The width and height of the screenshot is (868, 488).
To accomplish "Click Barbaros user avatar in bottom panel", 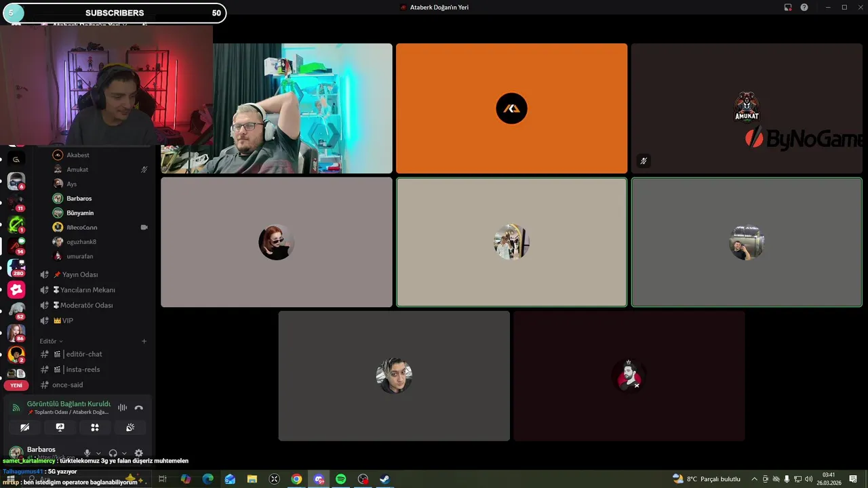I will [16, 452].
